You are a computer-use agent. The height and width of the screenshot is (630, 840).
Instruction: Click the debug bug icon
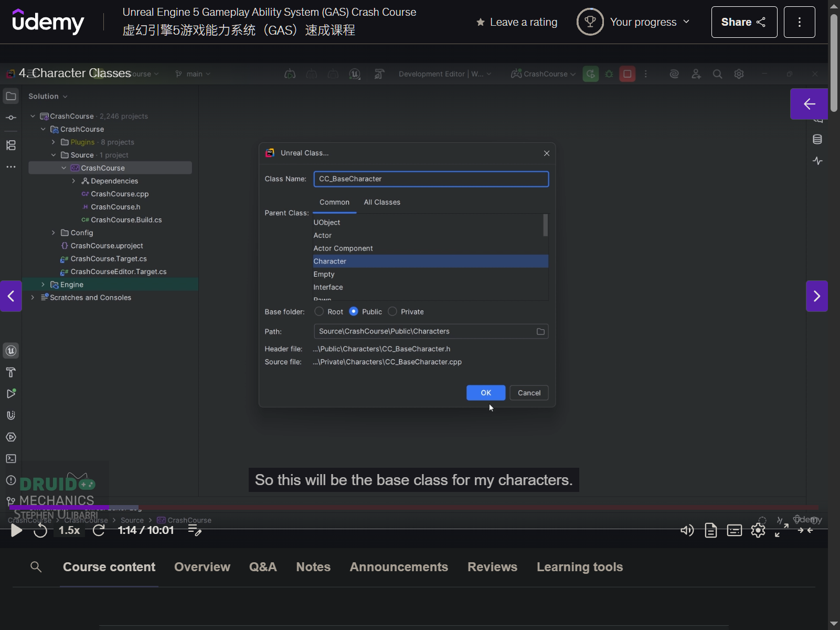pos(609,74)
